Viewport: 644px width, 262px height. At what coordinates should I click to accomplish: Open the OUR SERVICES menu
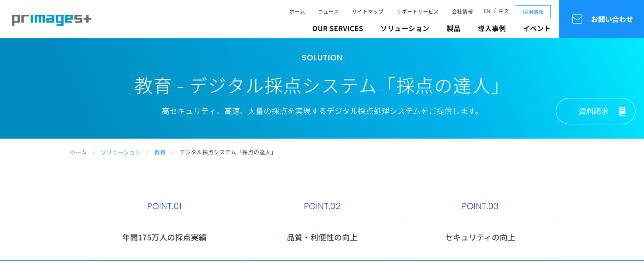337,29
